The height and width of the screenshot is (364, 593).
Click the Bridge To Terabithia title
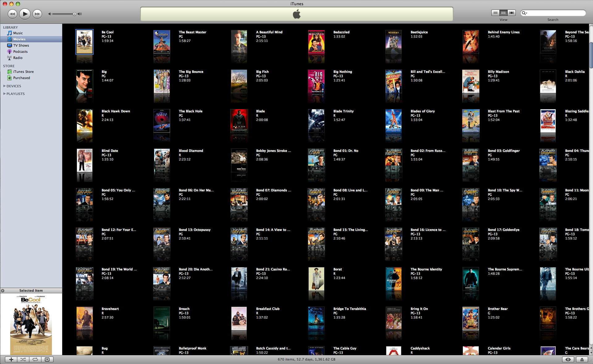click(349, 309)
